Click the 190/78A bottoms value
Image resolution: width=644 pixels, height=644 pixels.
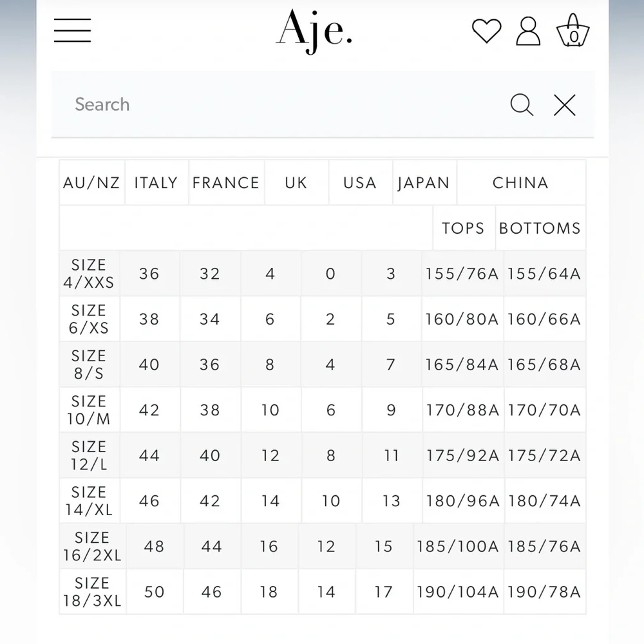544,592
